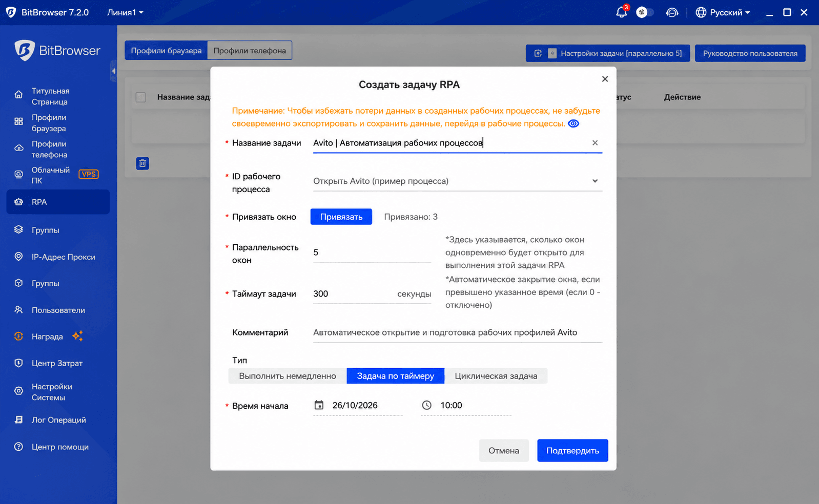Clear the Название задачи field
The height and width of the screenshot is (504, 819).
[595, 143]
